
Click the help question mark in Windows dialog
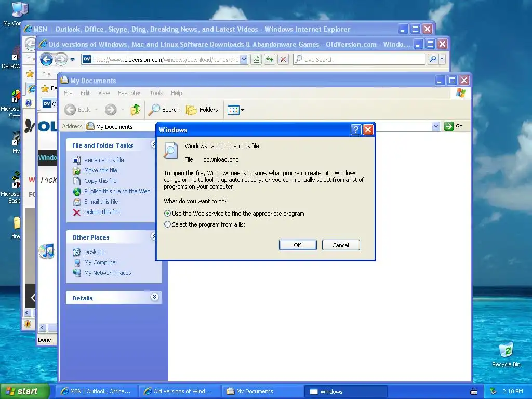point(355,129)
